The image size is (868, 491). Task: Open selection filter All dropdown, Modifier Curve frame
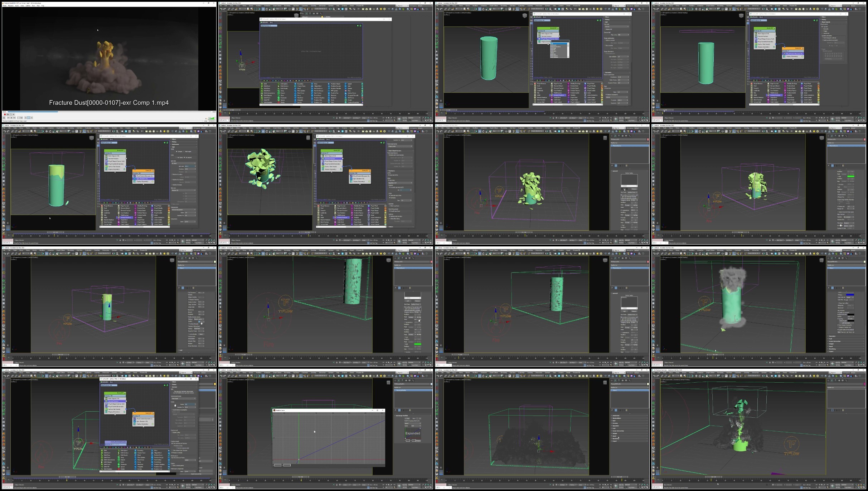(x=242, y=376)
